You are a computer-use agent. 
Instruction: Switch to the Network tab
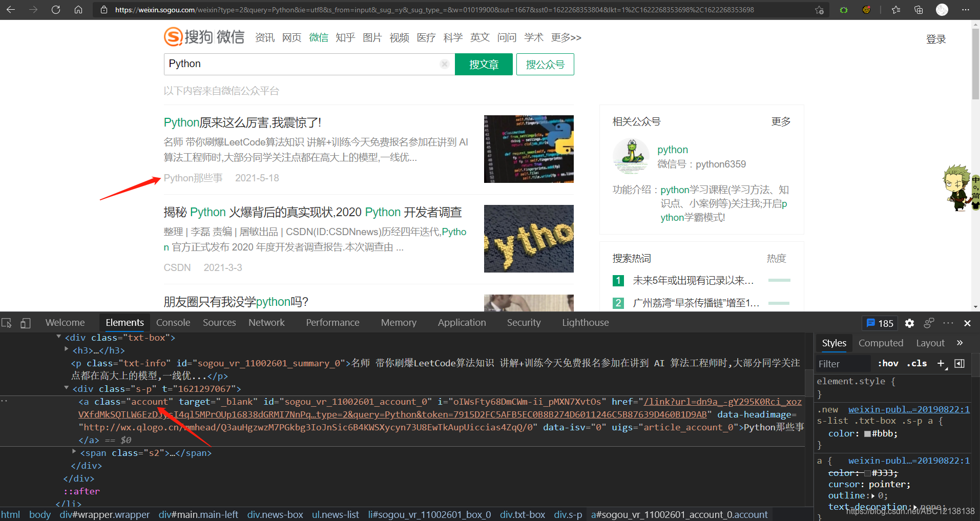[x=266, y=323]
